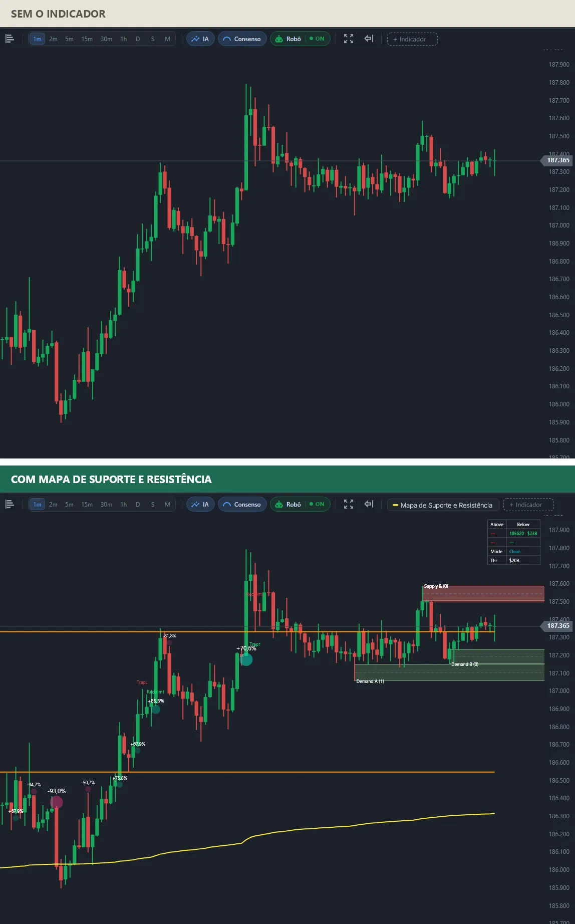575x924 pixels.
Task: Toggle Robô ON switch in indicator chart
Action: coord(317,504)
